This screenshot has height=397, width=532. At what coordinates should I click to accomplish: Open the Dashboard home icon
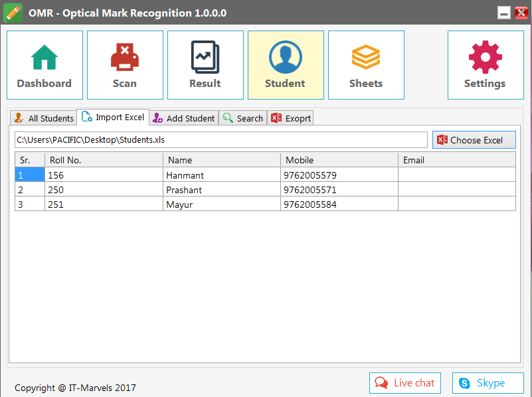[44, 57]
